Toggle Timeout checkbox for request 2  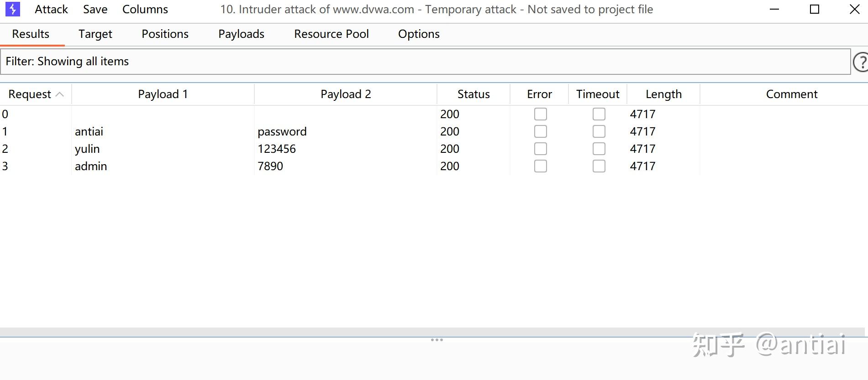pyautogui.click(x=599, y=149)
